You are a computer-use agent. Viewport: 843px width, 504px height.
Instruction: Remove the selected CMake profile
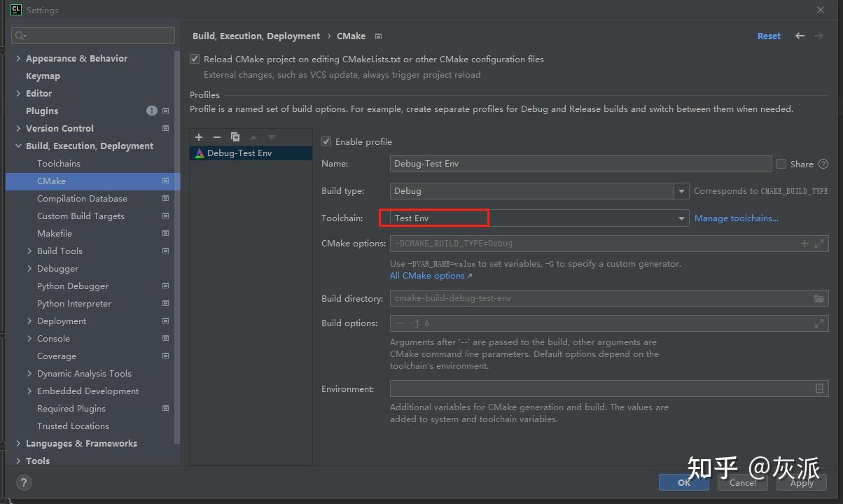217,137
